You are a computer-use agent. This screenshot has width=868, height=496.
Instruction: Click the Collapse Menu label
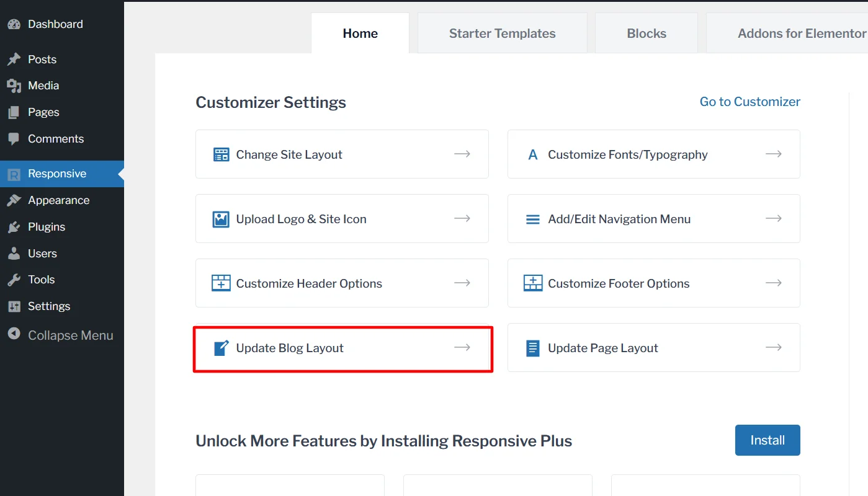point(71,335)
